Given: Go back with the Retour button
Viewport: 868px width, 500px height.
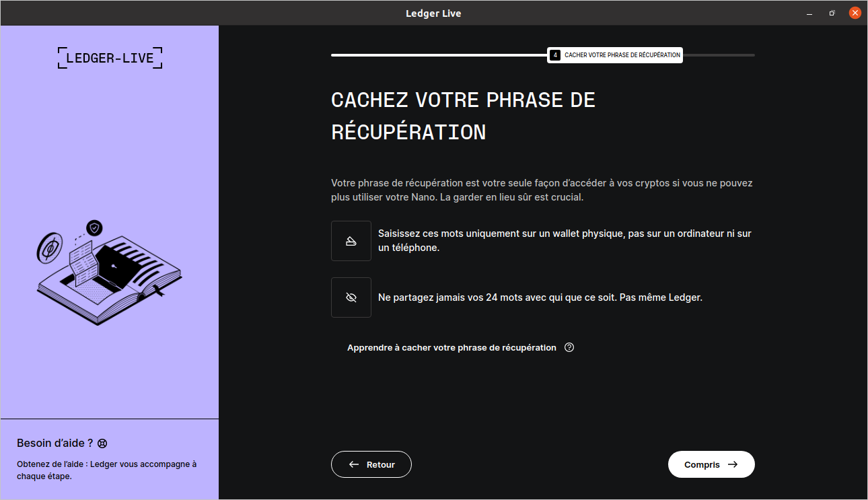Looking at the screenshot, I should 371,464.
